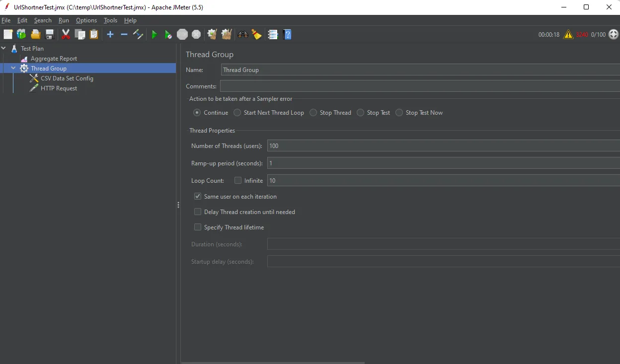Open the Edit menu
The width and height of the screenshot is (620, 364).
tap(22, 20)
